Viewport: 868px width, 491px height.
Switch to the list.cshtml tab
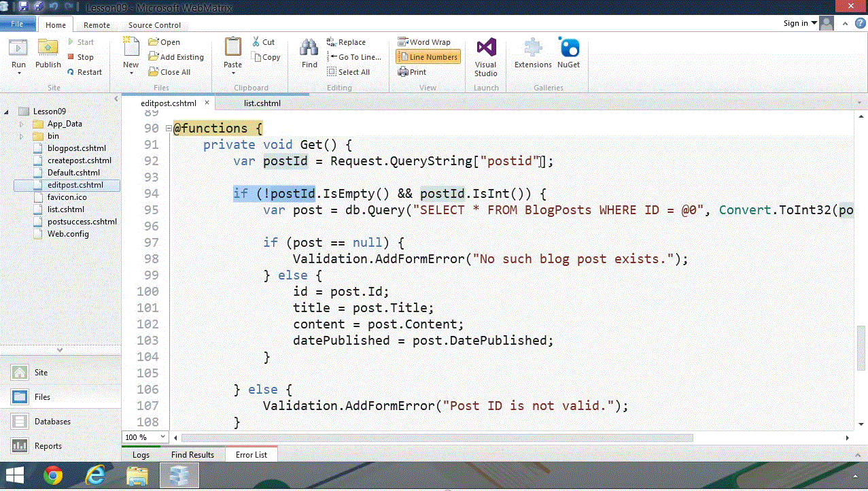262,103
